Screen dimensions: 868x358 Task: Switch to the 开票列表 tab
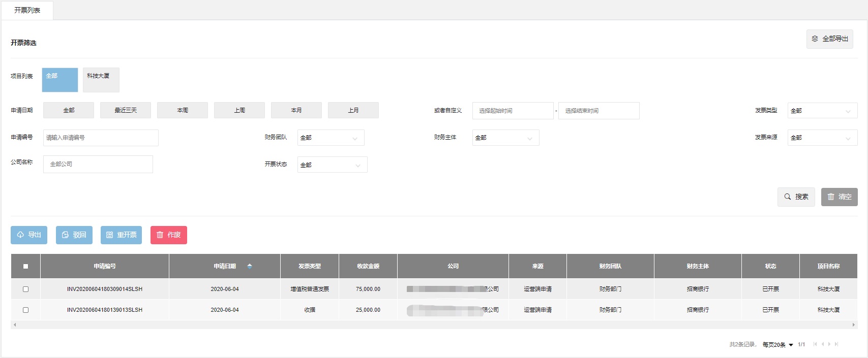(27, 10)
